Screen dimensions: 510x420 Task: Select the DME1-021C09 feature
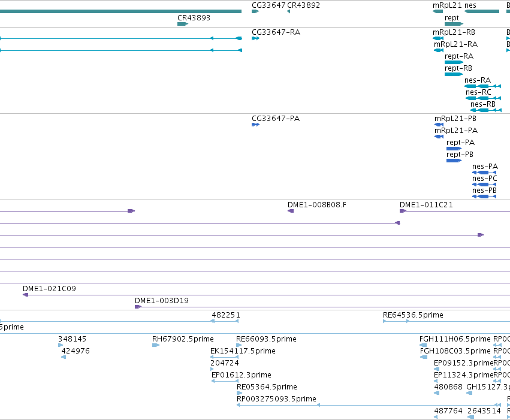point(49,289)
